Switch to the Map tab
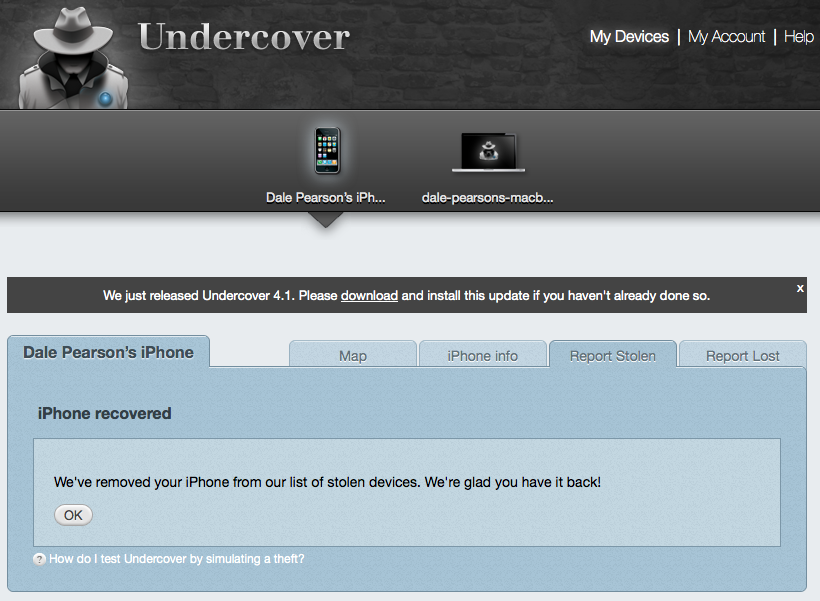The height and width of the screenshot is (601, 820). click(x=353, y=355)
